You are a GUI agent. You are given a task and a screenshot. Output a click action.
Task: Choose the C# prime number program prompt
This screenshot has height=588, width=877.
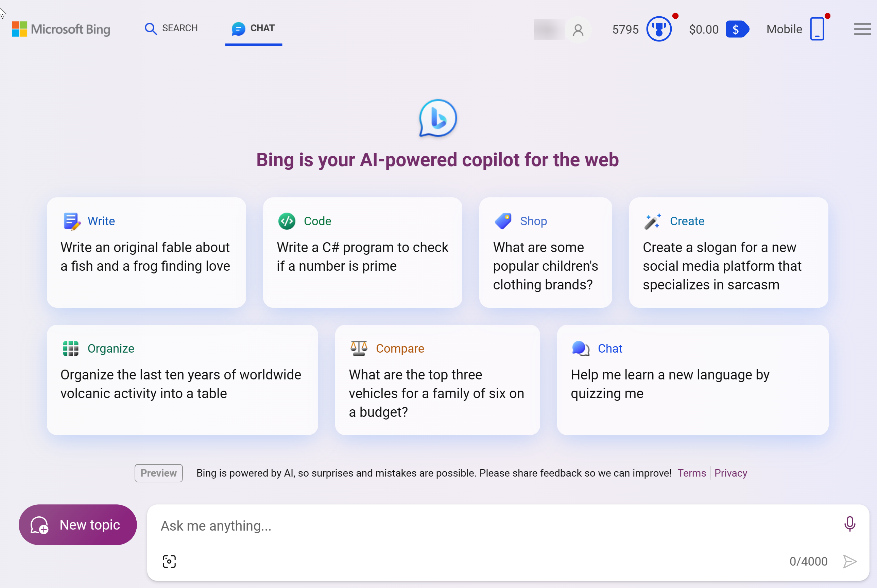coord(362,256)
